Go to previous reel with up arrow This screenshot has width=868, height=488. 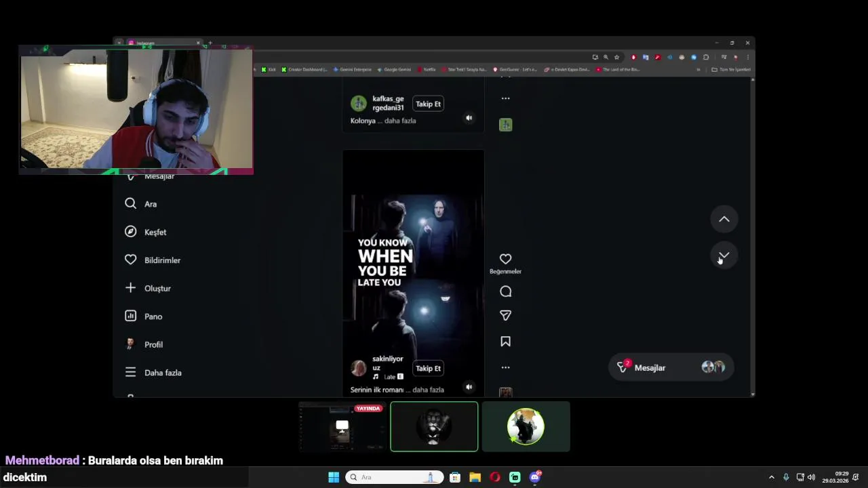click(724, 219)
